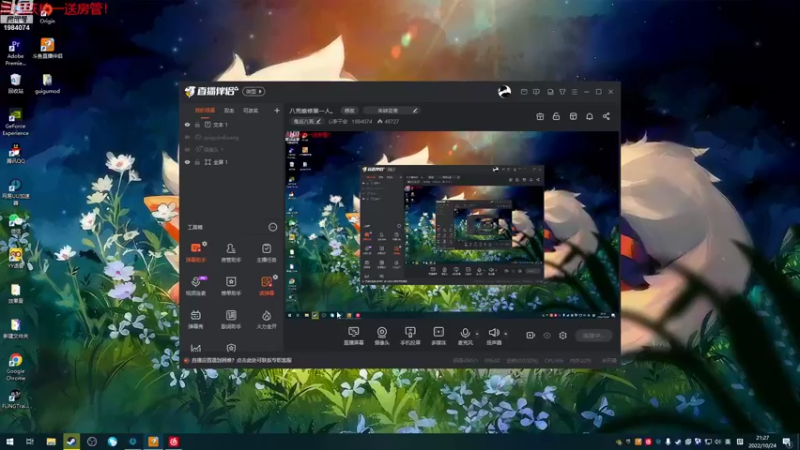
Task: Toggle visibility of the guigubahuang layer
Action: [187, 137]
